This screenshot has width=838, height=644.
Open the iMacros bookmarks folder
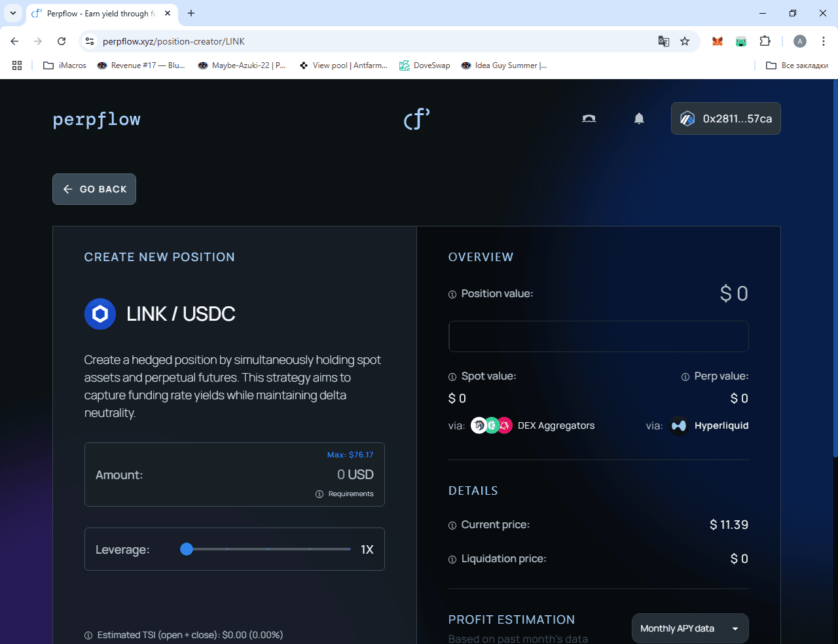65,65
